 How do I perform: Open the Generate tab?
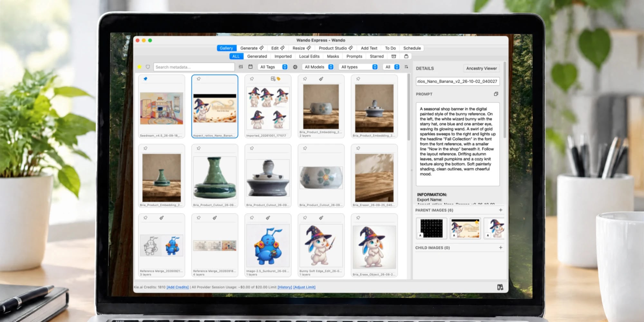252,48
